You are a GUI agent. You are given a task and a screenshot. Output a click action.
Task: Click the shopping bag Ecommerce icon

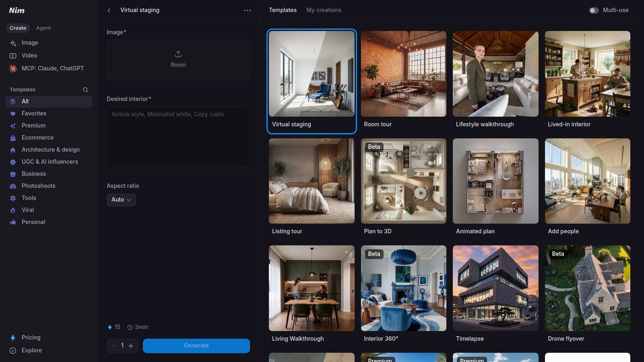(x=13, y=138)
